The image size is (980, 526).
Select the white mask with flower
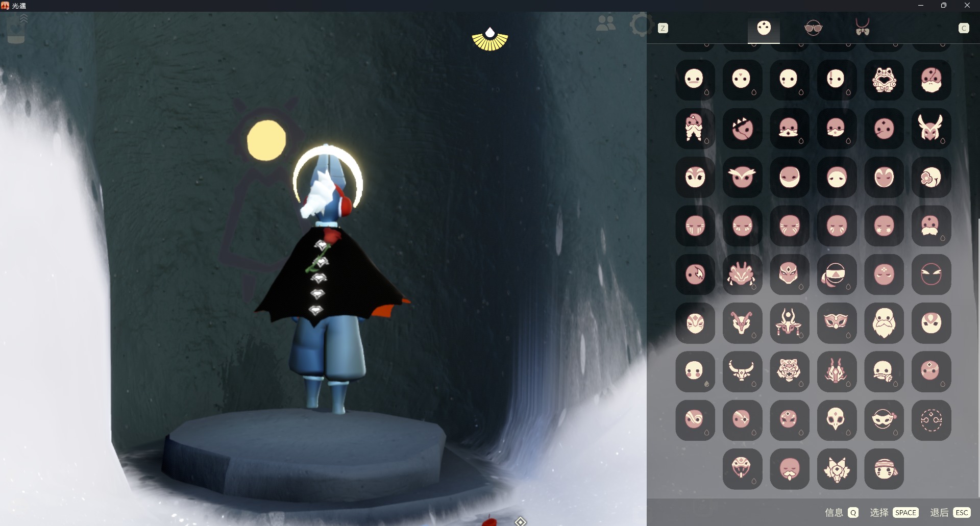[931, 177]
